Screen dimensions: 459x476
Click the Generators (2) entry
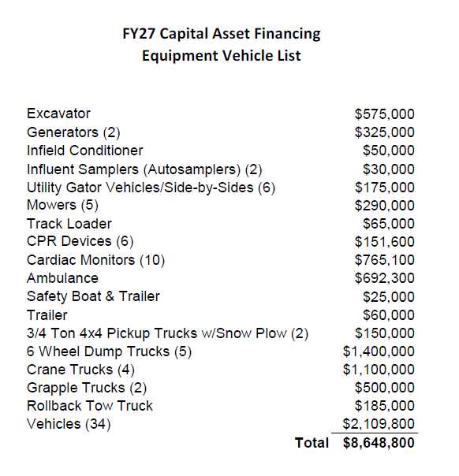point(73,132)
